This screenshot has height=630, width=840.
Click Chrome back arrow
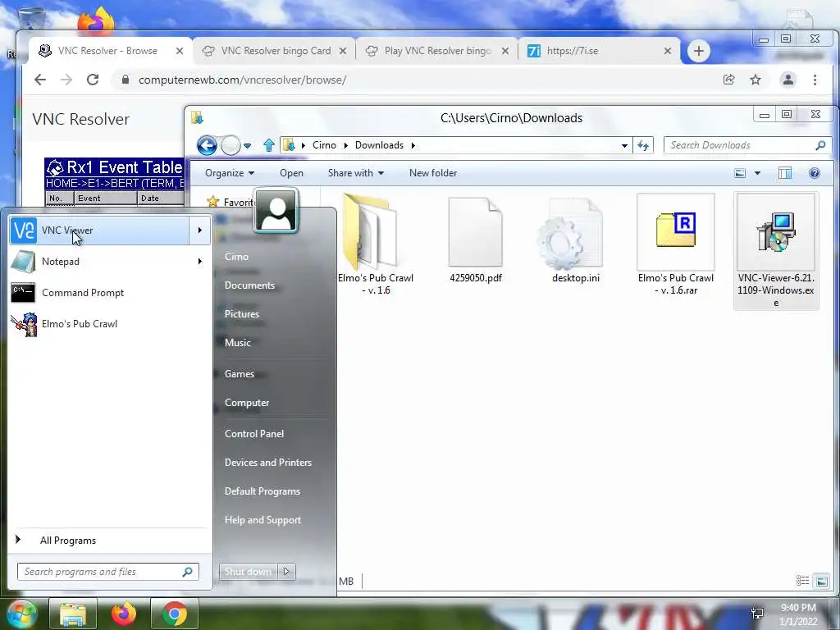pos(40,80)
